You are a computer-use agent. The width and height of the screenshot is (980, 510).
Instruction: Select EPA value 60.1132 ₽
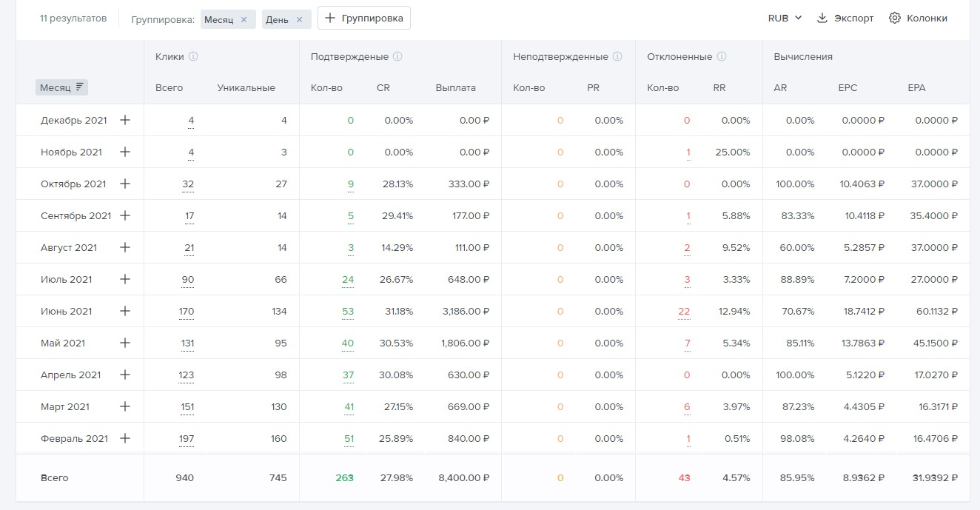tap(937, 311)
